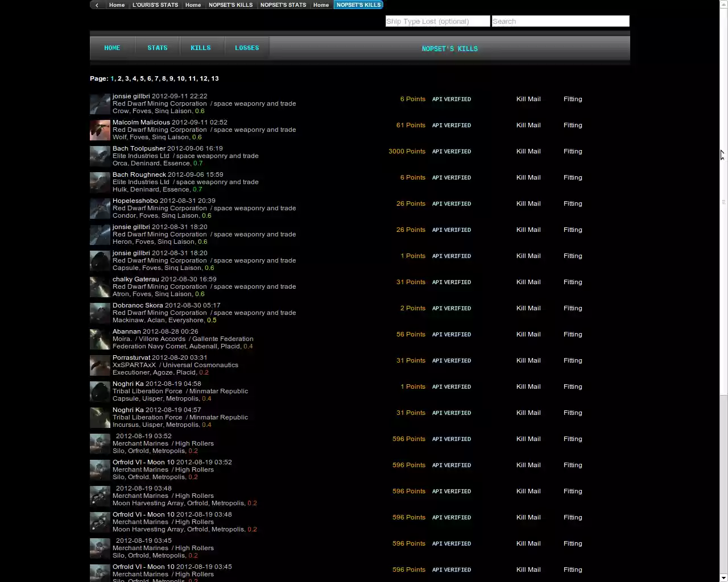Click Abannan pilot name
The width and height of the screenshot is (728, 582).
(127, 331)
